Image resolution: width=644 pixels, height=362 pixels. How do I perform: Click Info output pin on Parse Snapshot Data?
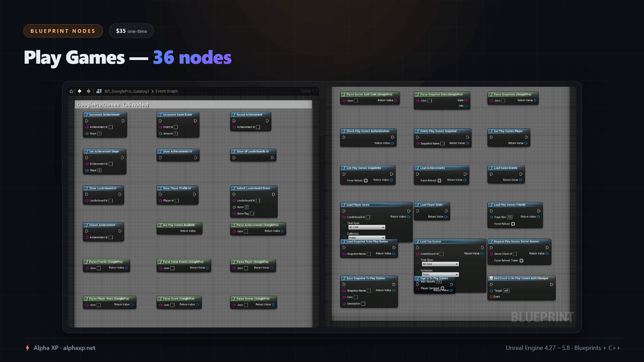click(x=466, y=106)
